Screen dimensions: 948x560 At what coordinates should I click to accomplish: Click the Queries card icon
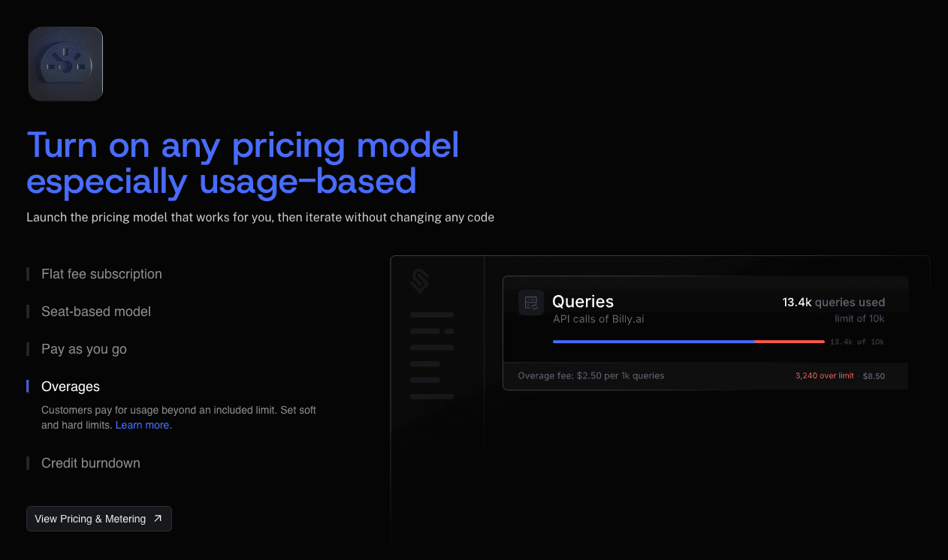point(531,303)
